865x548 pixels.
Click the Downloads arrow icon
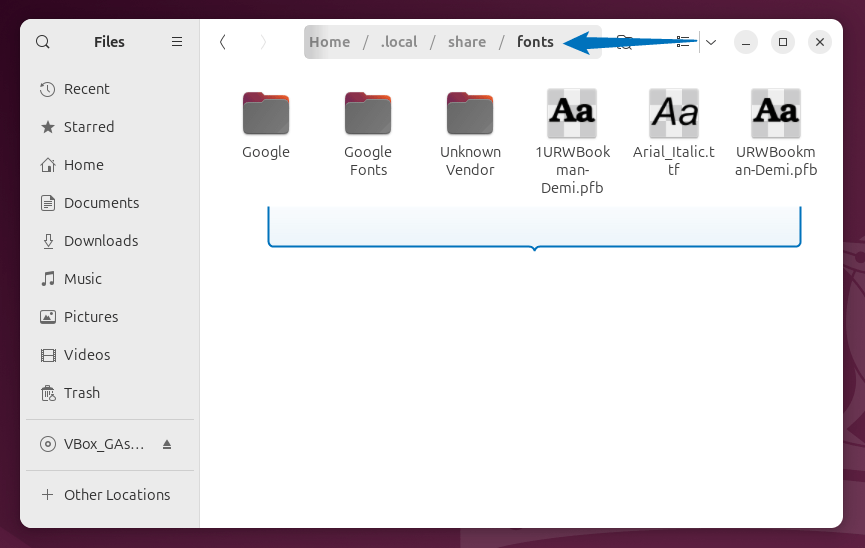tap(47, 241)
